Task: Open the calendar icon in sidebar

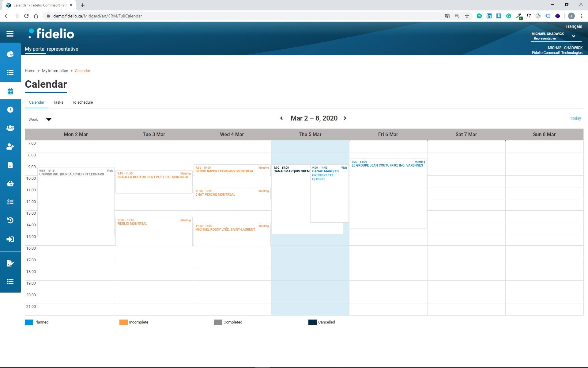Action: pyautogui.click(x=10, y=91)
